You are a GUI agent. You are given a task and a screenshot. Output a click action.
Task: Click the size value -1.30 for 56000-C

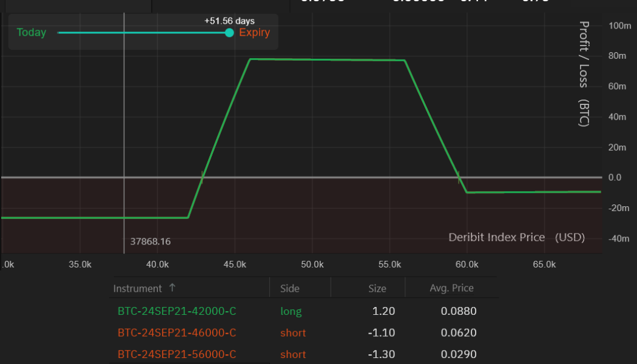click(382, 354)
